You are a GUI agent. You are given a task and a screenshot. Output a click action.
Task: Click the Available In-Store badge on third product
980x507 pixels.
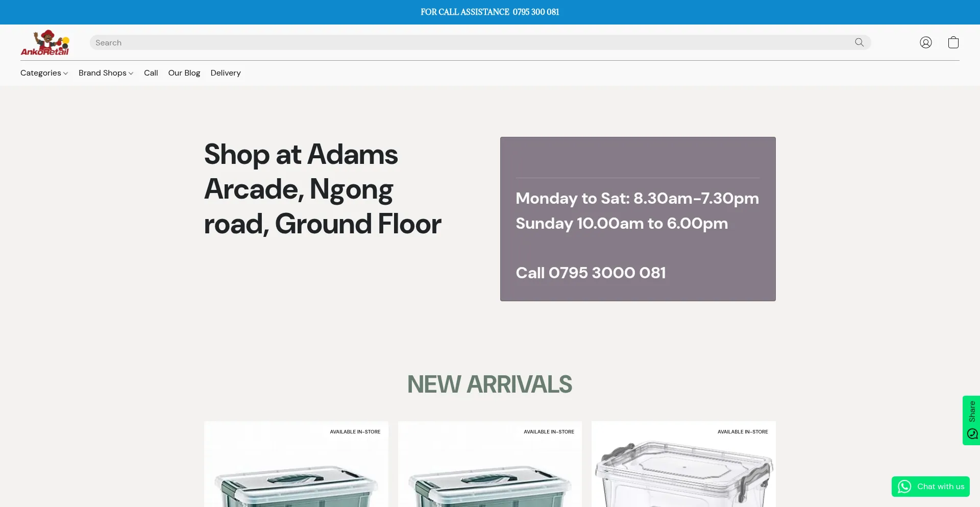coord(742,432)
